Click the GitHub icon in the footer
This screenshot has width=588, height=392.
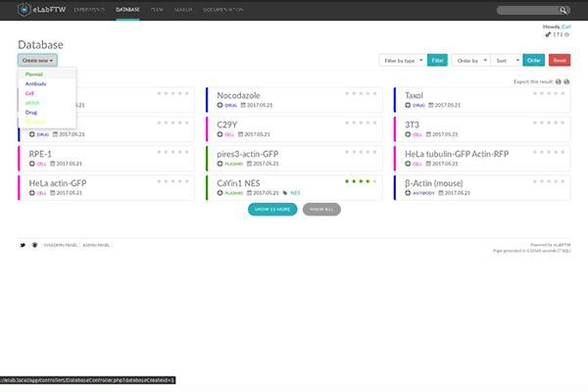(34, 244)
